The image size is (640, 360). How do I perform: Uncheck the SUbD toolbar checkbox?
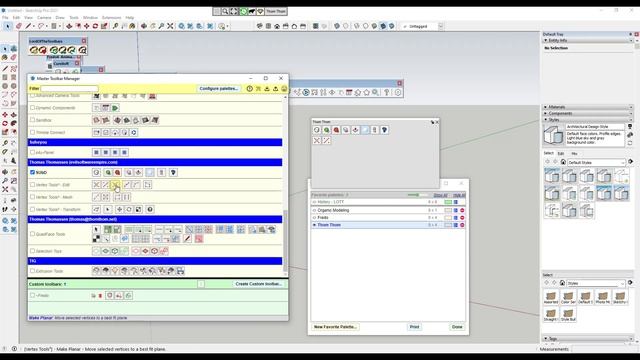pos(32,173)
